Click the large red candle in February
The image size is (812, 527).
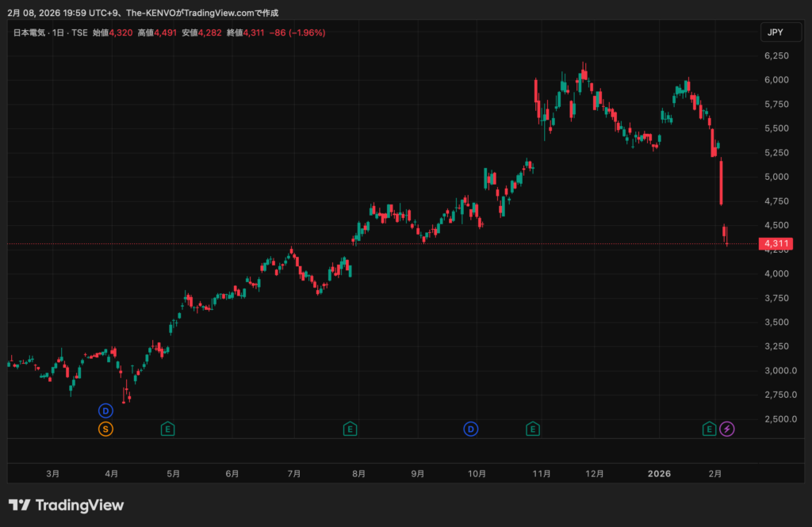pyautogui.click(x=722, y=182)
